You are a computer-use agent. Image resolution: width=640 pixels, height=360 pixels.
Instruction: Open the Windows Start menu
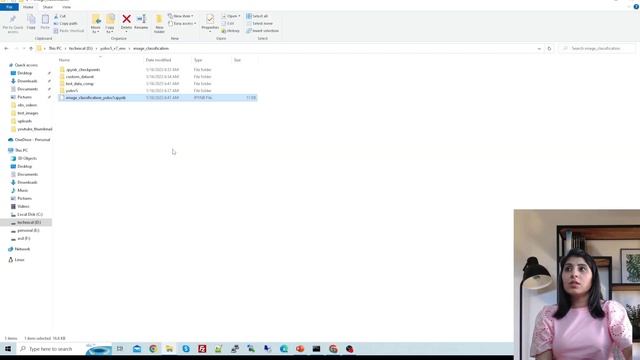[8, 349]
